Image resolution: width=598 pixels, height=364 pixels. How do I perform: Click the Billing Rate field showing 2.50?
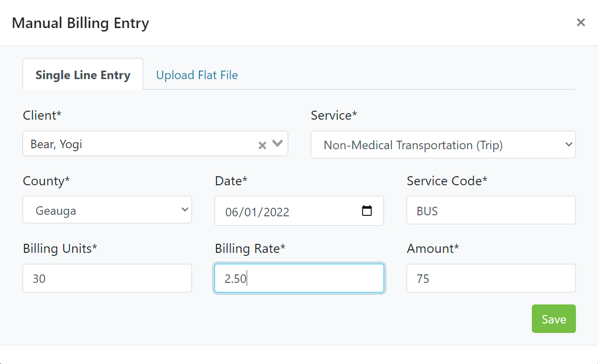click(x=299, y=278)
